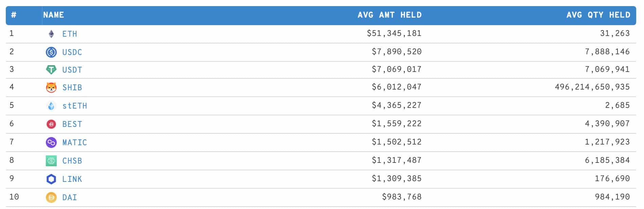Click the blue hexagon LINK icon

51,179
